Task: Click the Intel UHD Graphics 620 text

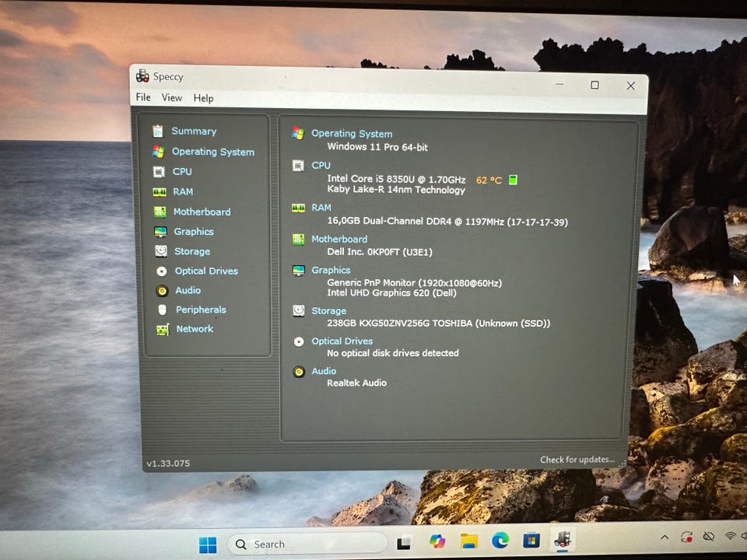Action: click(391, 293)
